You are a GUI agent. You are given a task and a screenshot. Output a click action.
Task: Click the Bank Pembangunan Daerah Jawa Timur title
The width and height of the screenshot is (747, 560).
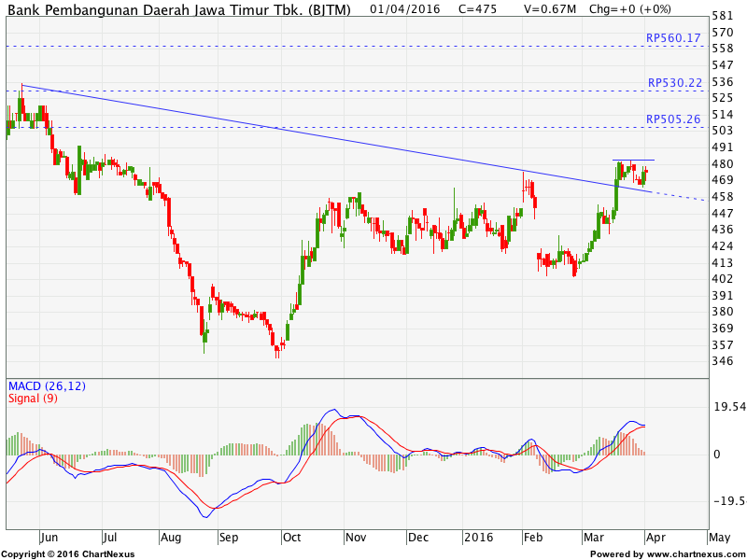coord(179,8)
